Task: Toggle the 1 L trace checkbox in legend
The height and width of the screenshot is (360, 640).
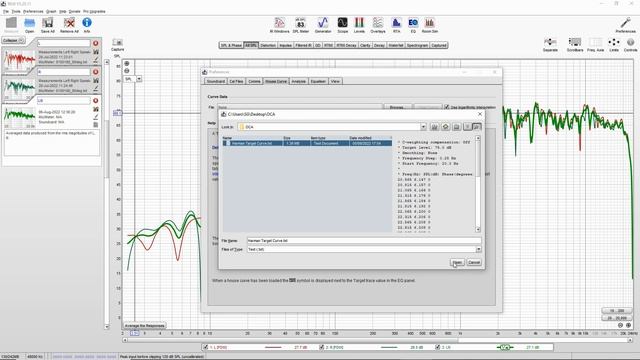Action: [x=206, y=347]
